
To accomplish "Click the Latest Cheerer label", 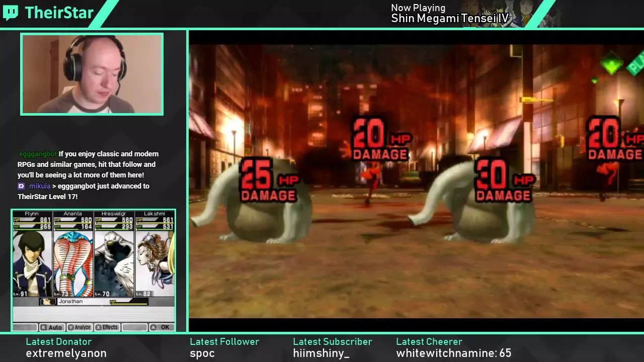I will click(429, 342).
